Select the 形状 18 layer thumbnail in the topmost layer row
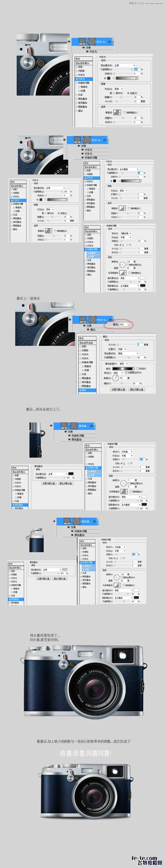The image size is (165, 868). (82, 42)
